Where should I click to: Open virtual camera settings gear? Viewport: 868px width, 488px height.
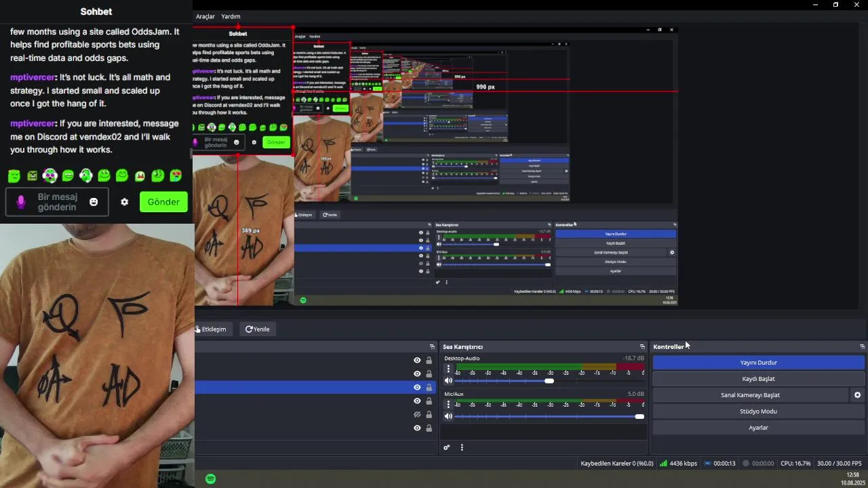coord(857,395)
